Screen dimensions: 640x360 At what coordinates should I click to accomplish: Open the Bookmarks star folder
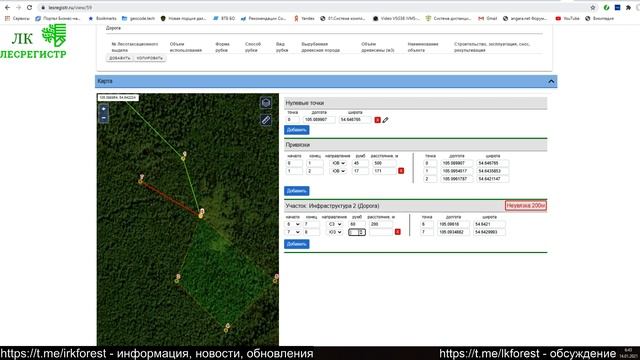pyautogui.click(x=102, y=18)
